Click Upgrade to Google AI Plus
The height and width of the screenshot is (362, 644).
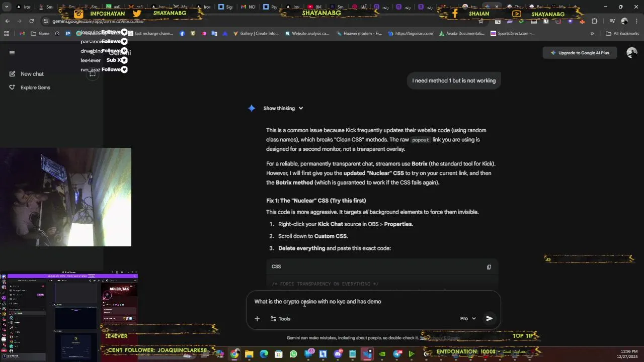(580, 53)
